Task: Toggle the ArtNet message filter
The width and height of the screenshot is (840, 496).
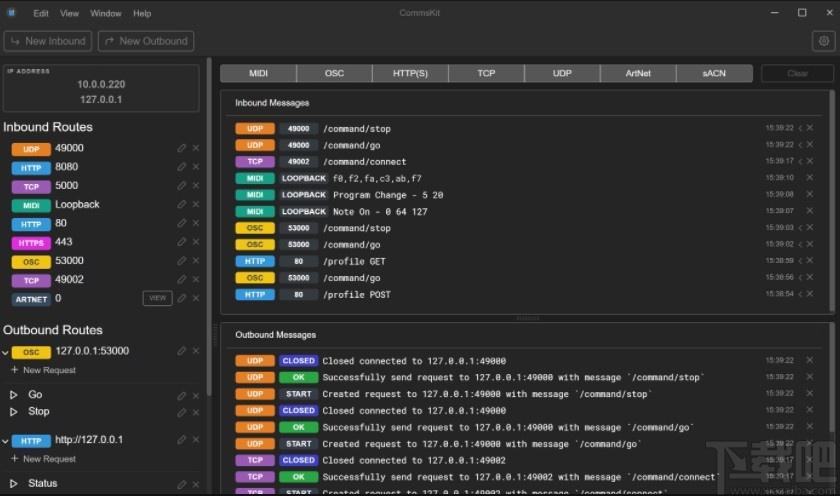Action: (x=638, y=73)
